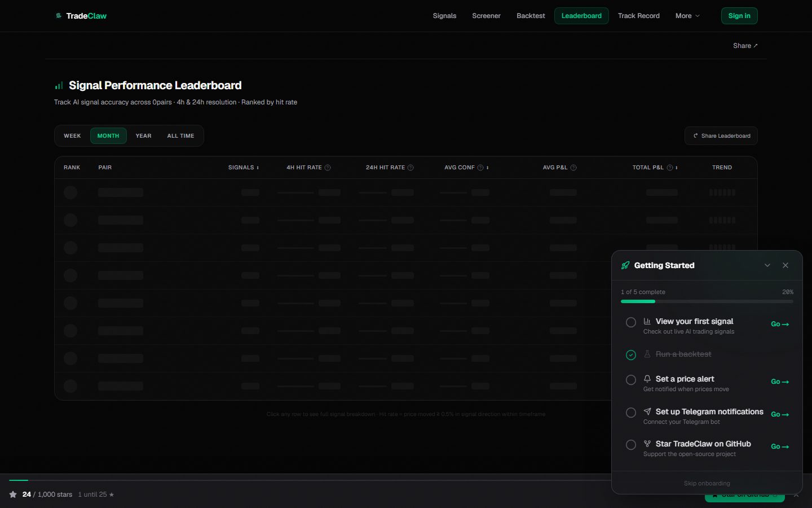The height and width of the screenshot is (508, 812).
Task: Open the Backtest page
Action: point(531,16)
